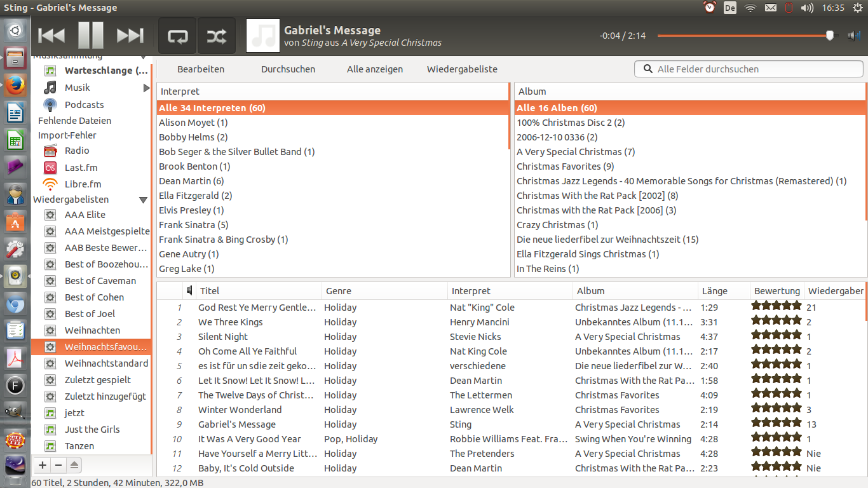868x488 pixels.
Task: Click the Alle anzeigen button
Action: [x=375, y=69]
